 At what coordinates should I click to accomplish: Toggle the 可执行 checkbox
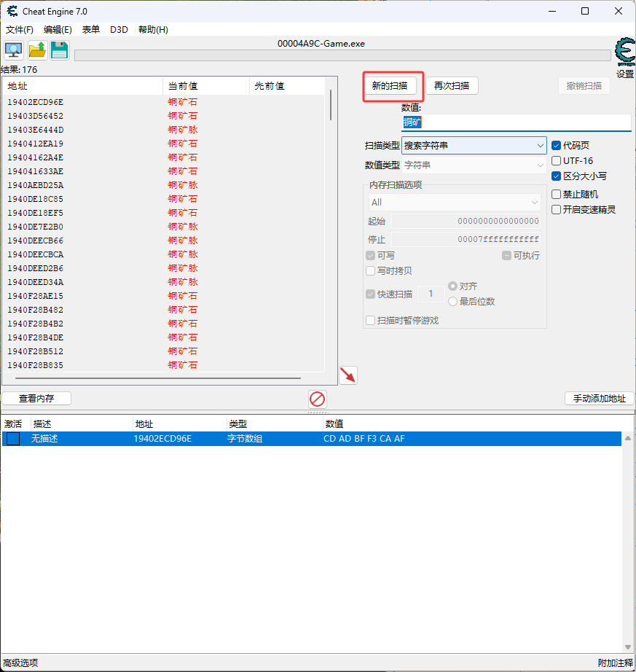pyautogui.click(x=506, y=255)
